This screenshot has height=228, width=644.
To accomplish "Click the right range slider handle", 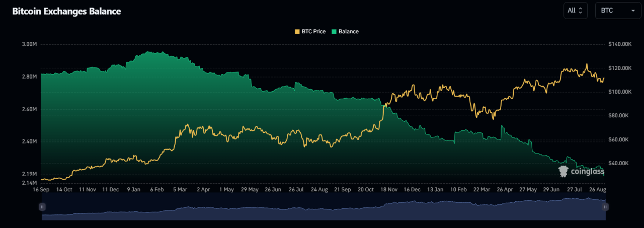I will pos(605,206).
